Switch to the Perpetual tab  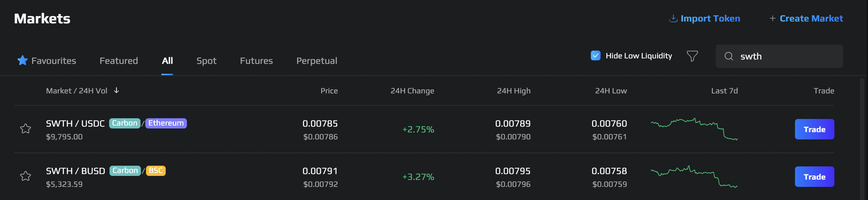coord(316,61)
